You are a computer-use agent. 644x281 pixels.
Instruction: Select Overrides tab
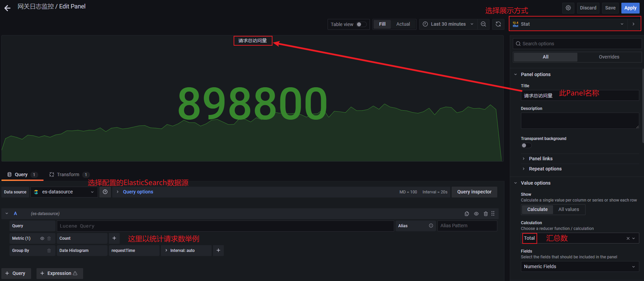[609, 57]
